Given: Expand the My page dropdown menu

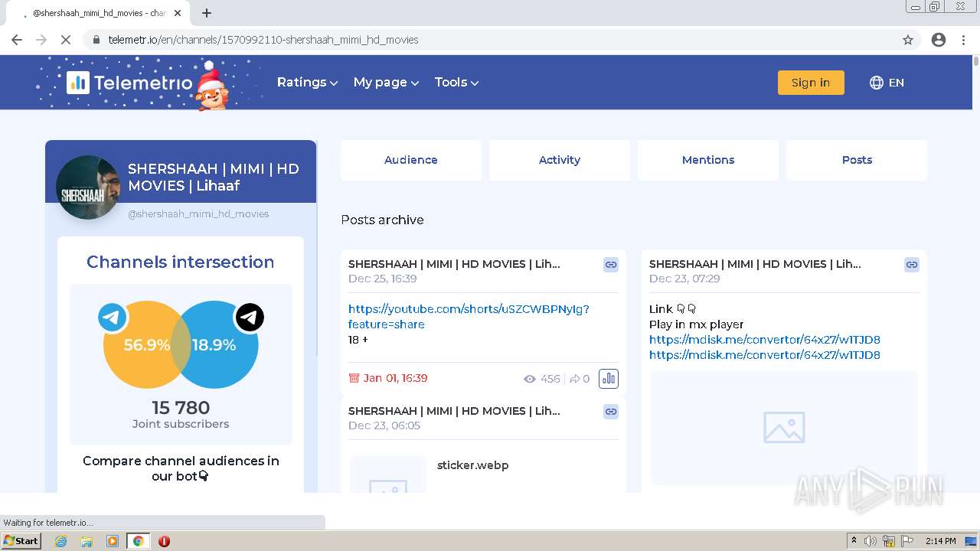Looking at the screenshot, I should coord(386,83).
